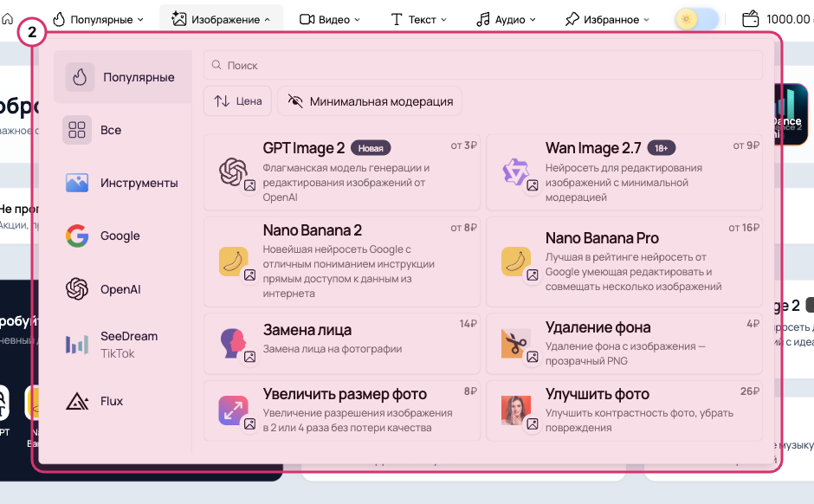Click the OpenAI logo in sidebar

pyautogui.click(x=77, y=289)
